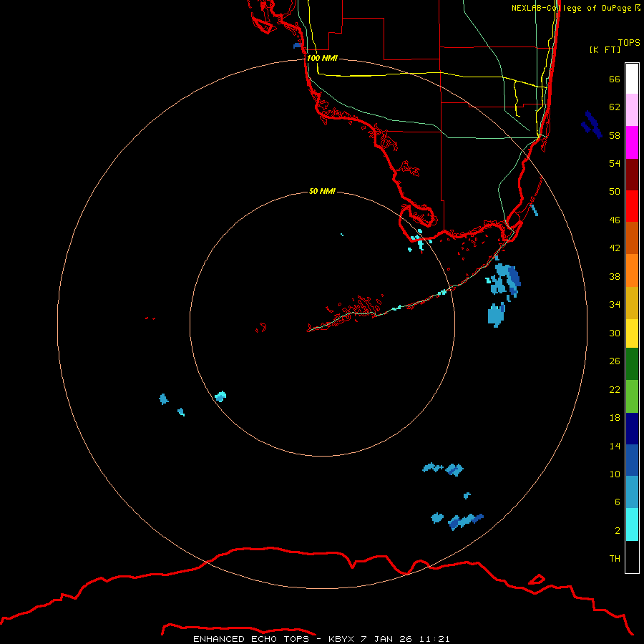Viewport: 644px width, 644px height.
Task: Click the "TOPS" legend title
Action: pos(629,43)
